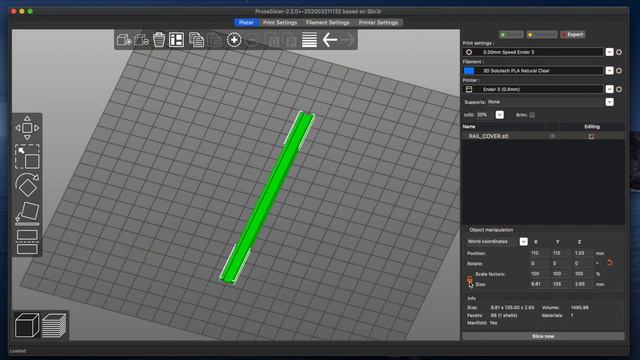The height and width of the screenshot is (360, 640).
Task: Open printer settings via its cog icon
Action: pos(619,89)
